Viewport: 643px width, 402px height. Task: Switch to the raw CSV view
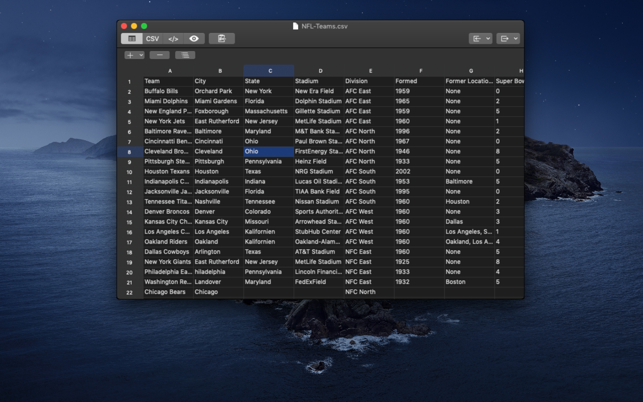click(x=153, y=39)
